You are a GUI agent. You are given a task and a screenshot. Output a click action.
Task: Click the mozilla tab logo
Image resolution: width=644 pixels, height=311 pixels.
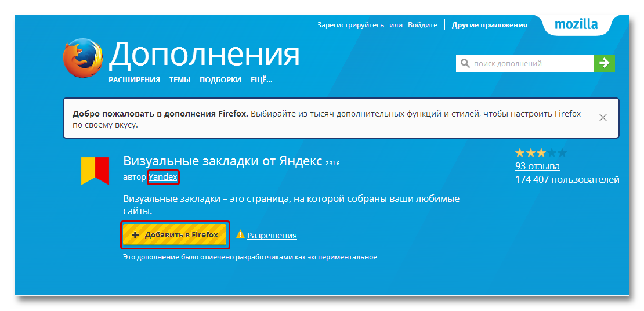pos(576,24)
